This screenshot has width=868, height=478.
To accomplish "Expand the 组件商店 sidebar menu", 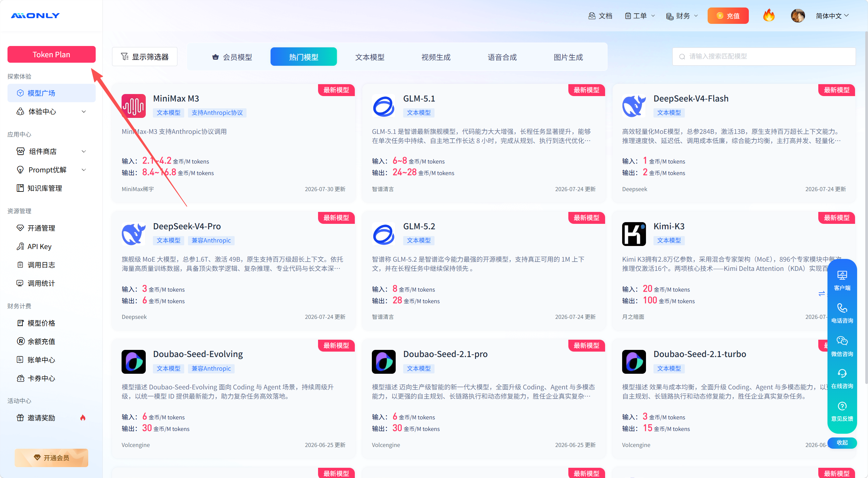I will click(51, 151).
